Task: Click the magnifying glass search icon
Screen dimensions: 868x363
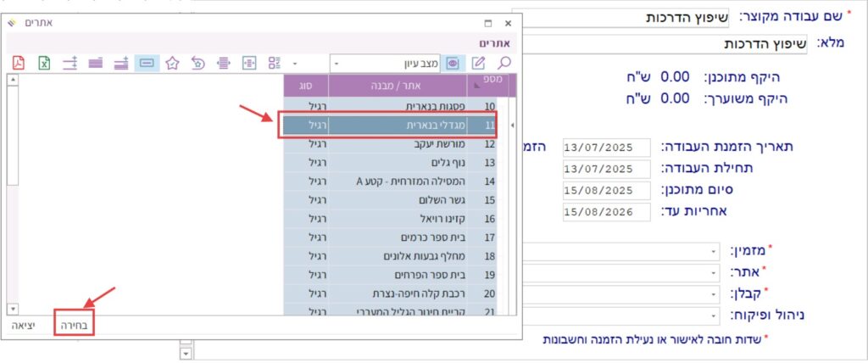Action: 504,63
